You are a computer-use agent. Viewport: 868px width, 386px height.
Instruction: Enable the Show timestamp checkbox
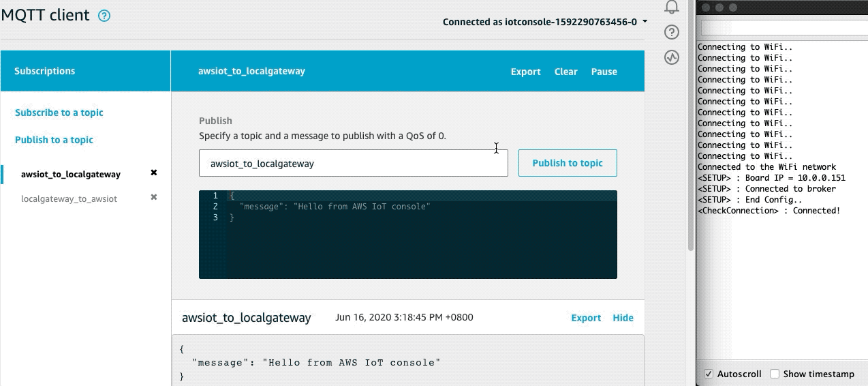[x=775, y=374]
